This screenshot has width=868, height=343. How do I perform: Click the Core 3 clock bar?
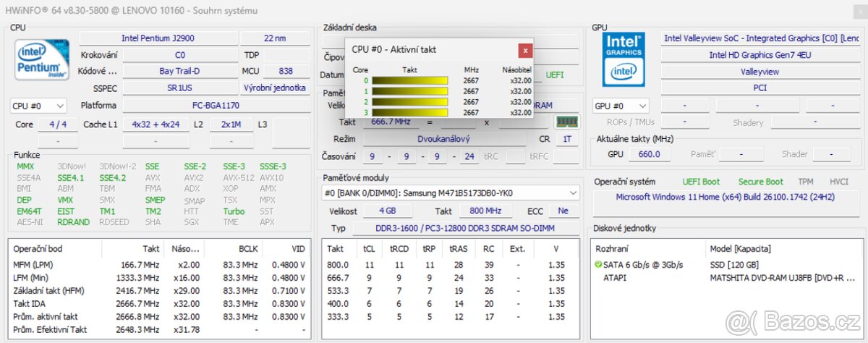point(410,112)
